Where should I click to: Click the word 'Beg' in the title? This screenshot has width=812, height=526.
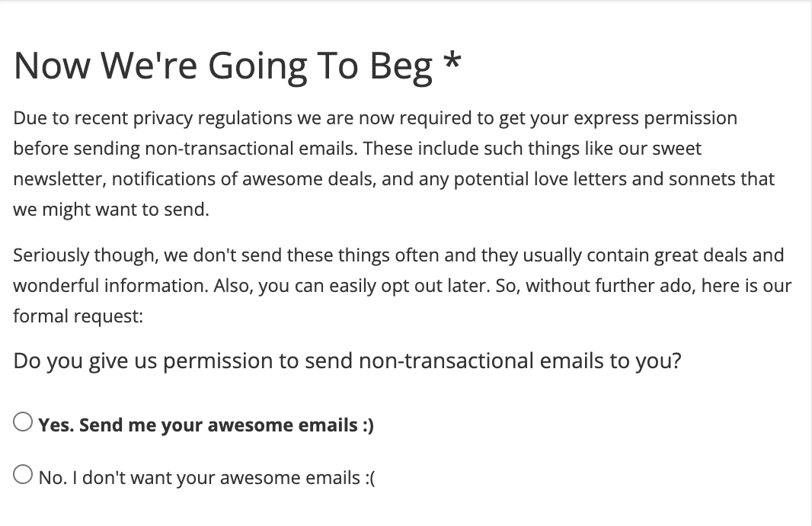tap(401, 66)
